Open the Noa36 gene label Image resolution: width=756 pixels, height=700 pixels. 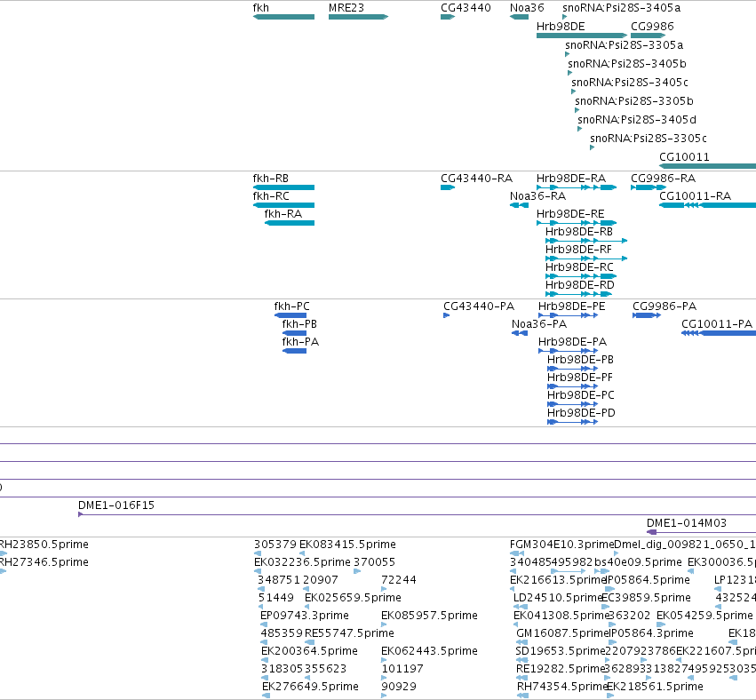click(527, 8)
